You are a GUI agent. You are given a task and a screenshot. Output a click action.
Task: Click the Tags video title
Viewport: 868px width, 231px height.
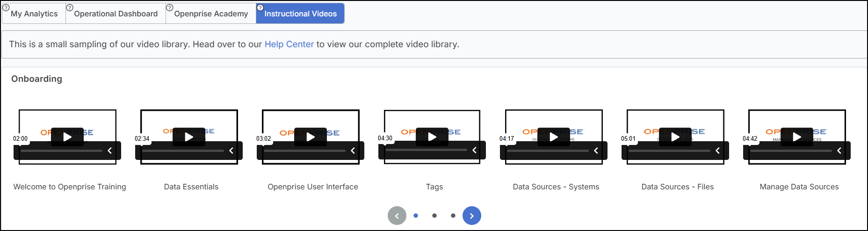(x=434, y=187)
